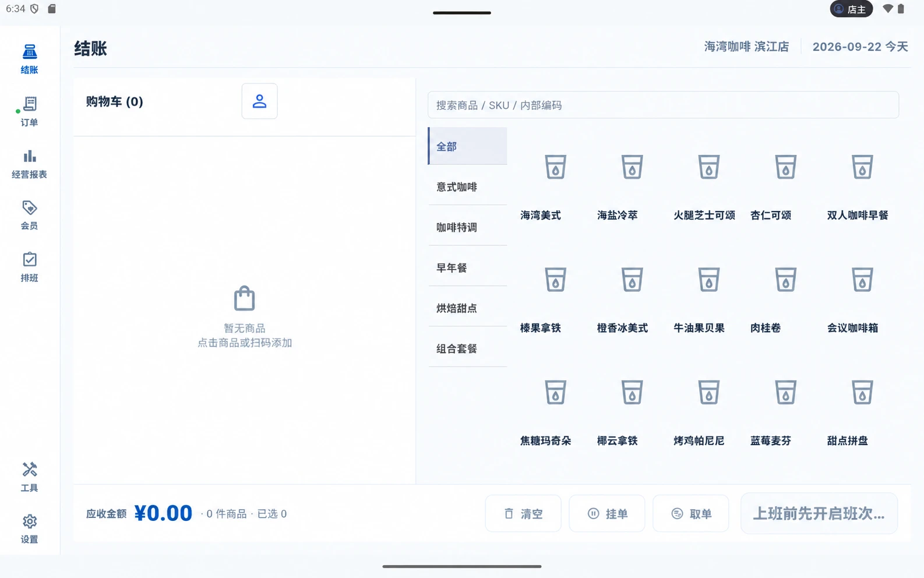Select customer via person icon button

tap(259, 101)
